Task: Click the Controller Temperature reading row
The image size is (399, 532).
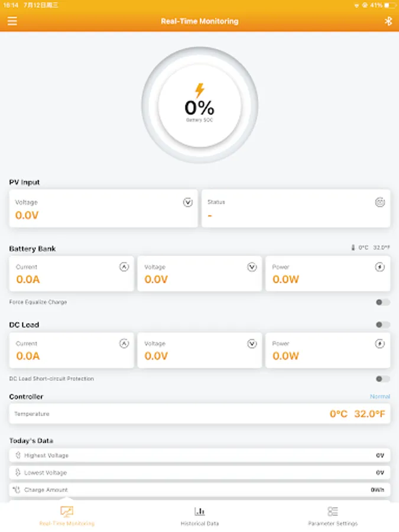Action: (199, 414)
